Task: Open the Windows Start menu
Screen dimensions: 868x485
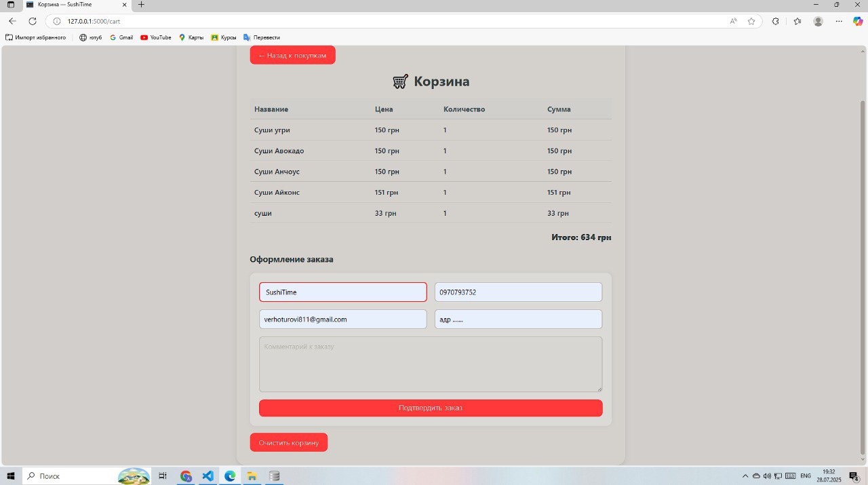Action: click(x=10, y=476)
